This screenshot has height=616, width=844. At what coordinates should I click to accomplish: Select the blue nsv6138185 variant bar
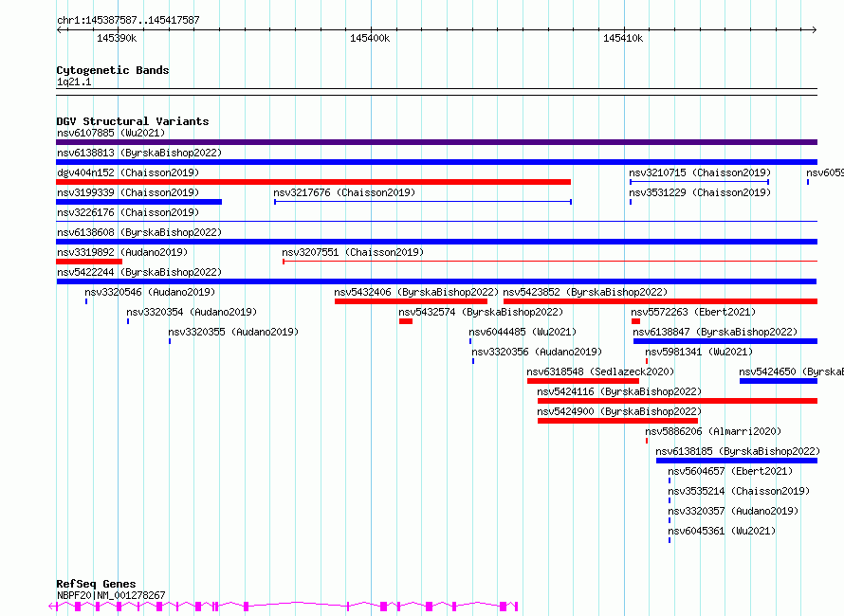[737, 461]
